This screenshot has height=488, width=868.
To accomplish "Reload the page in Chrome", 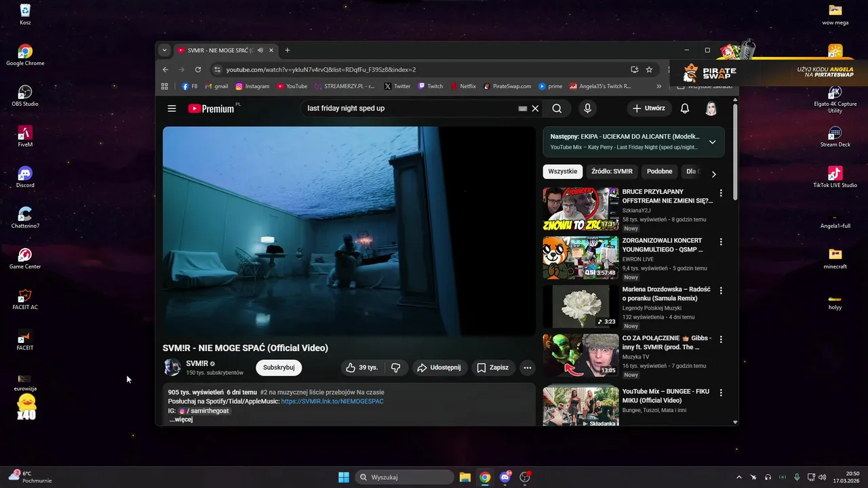I will [x=198, y=69].
